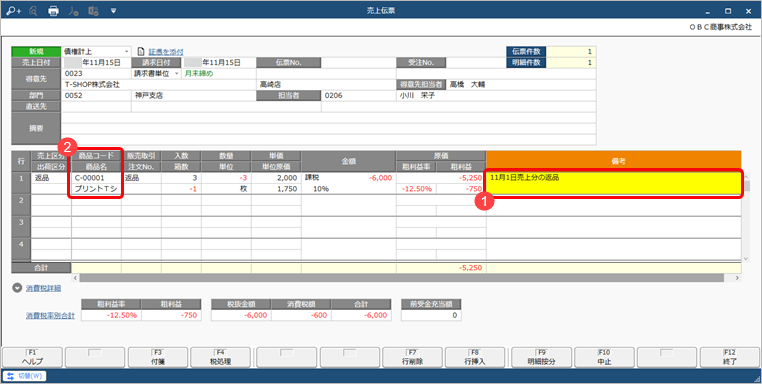Click the 得意先担当者 name 高橋 大輔
This screenshot has height=384, width=762.
(467, 85)
